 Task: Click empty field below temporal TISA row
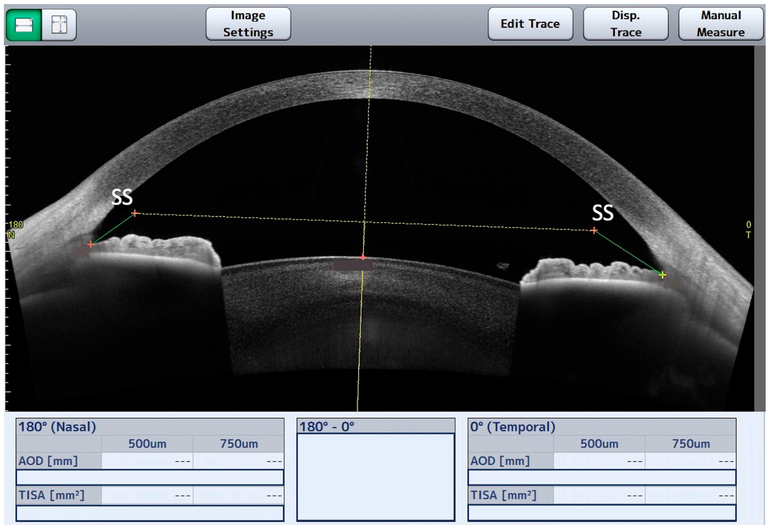pyautogui.click(x=602, y=513)
